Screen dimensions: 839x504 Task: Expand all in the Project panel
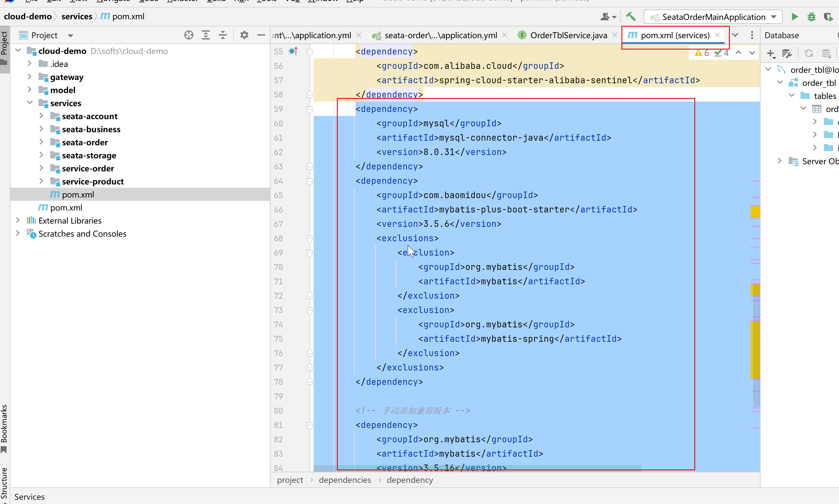[x=206, y=35]
